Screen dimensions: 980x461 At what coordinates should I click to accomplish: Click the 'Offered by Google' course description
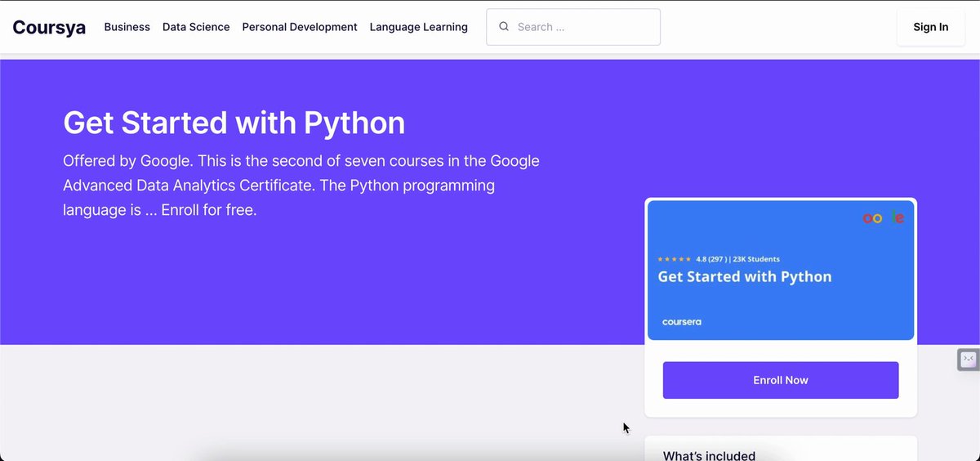click(301, 185)
